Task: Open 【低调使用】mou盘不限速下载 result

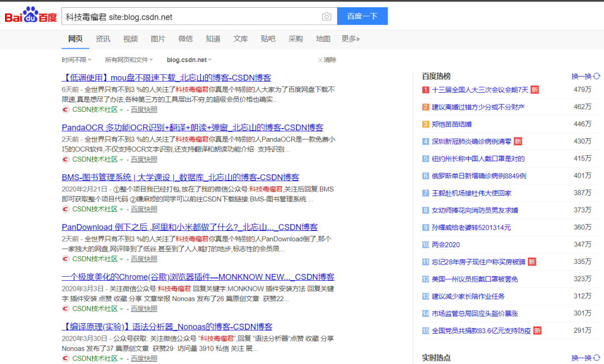Action: click(x=167, y=78)
